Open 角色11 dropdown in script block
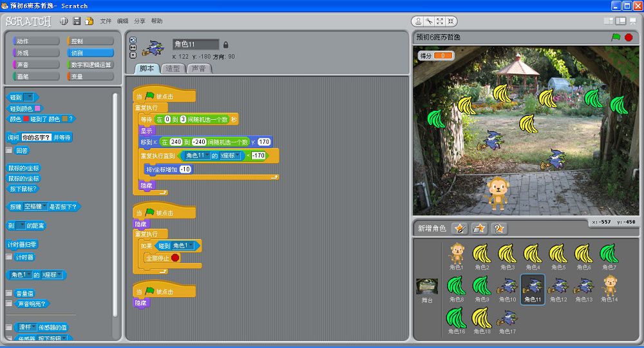 click(197, 156)
